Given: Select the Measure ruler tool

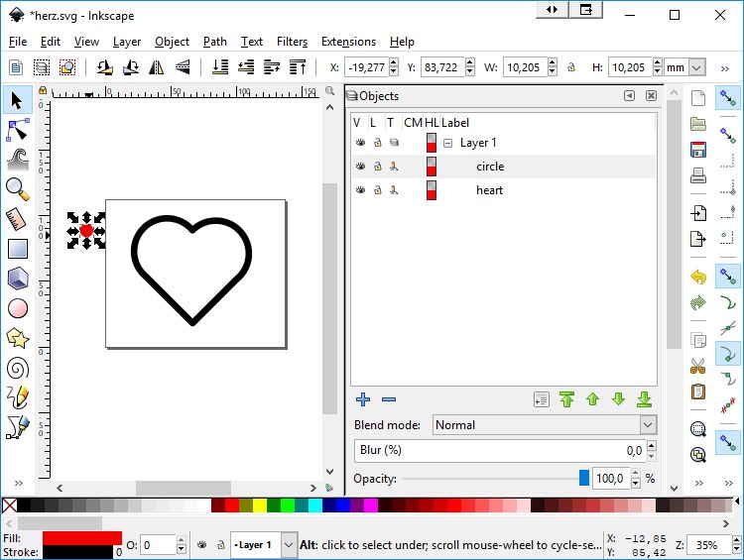Looking at the screenshot, I should coord(18,219).
